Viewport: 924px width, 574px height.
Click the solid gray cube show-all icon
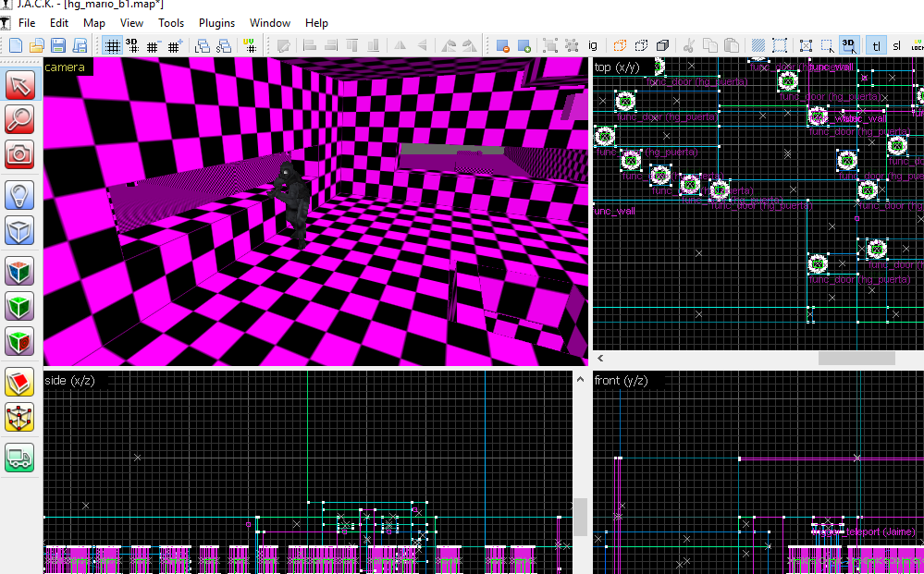point(662,45)
